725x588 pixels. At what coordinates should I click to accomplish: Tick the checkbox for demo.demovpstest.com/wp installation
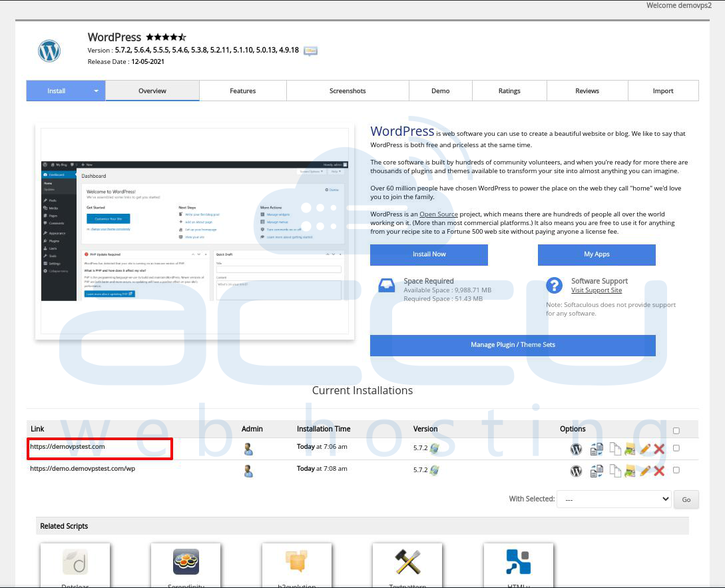coord(676,470)
